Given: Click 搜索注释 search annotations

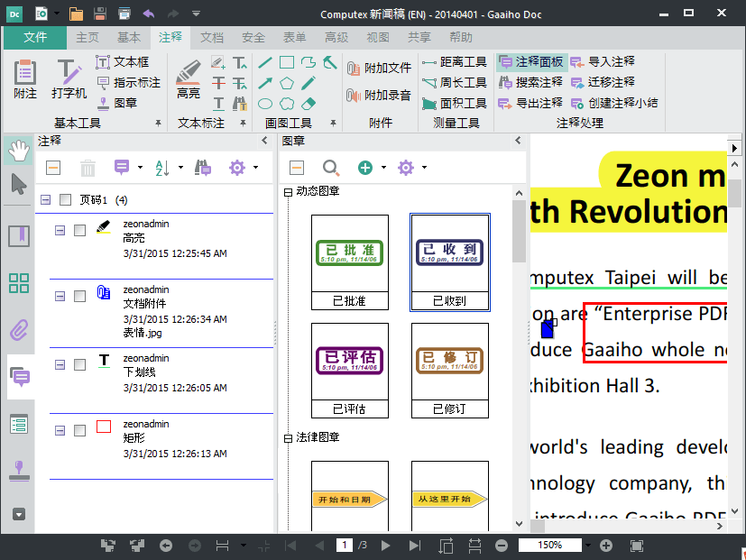Looking at the screenshot, I should pos(530,83).
